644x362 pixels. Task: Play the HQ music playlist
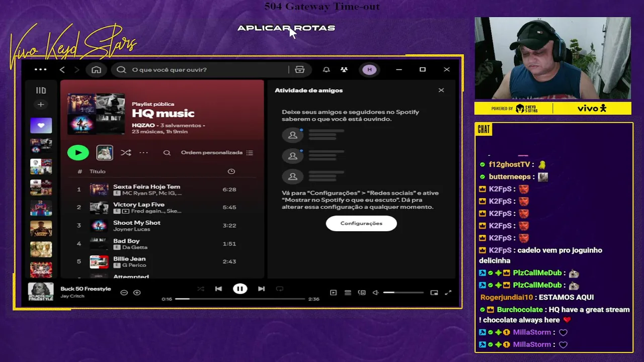click(x=78, y=152)
